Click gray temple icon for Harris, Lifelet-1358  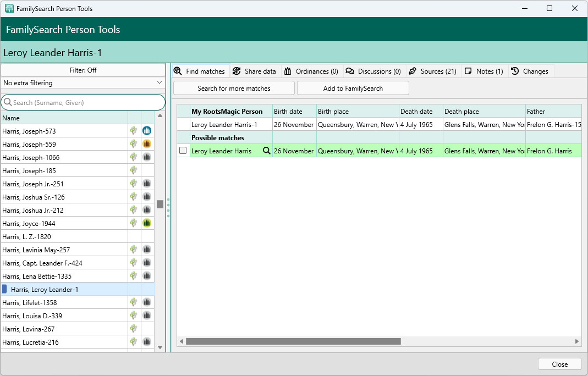[147, 302]
